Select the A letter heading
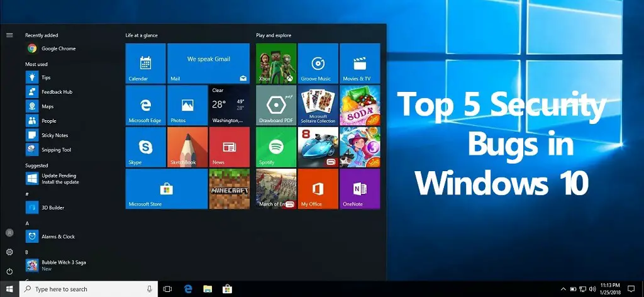 click(27, 223)
